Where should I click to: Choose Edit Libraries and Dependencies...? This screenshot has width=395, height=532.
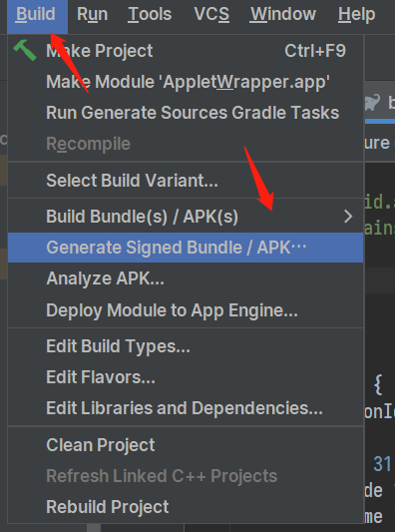point(186,408)
